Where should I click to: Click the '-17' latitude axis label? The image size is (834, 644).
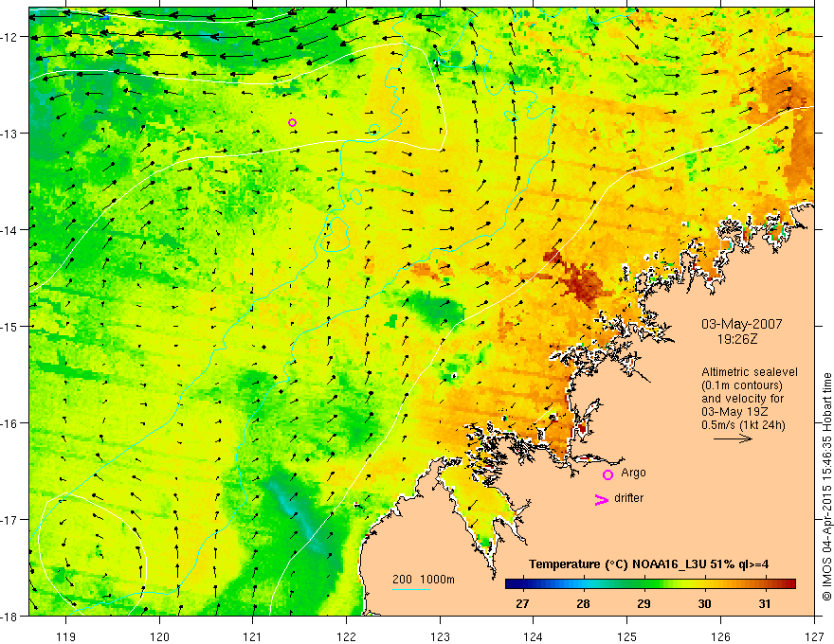10,519
